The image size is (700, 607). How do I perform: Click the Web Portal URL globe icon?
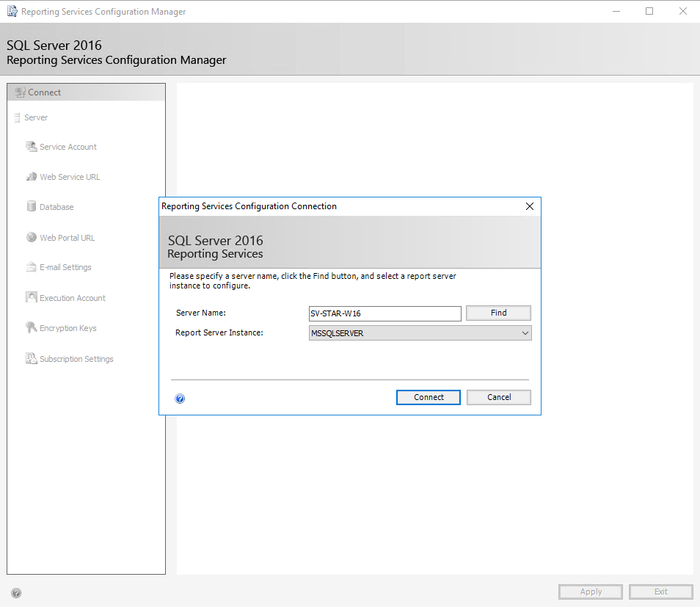32,237
